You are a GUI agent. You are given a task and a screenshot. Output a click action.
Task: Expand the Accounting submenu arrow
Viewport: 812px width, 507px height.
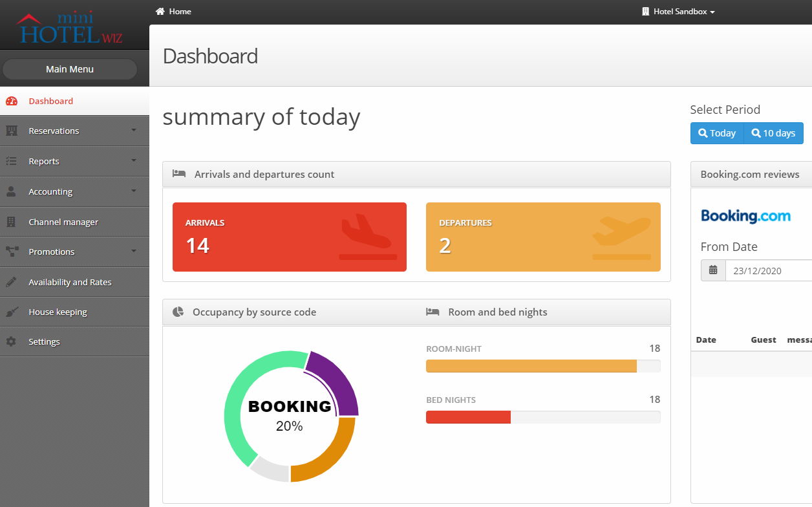(134, 191)
